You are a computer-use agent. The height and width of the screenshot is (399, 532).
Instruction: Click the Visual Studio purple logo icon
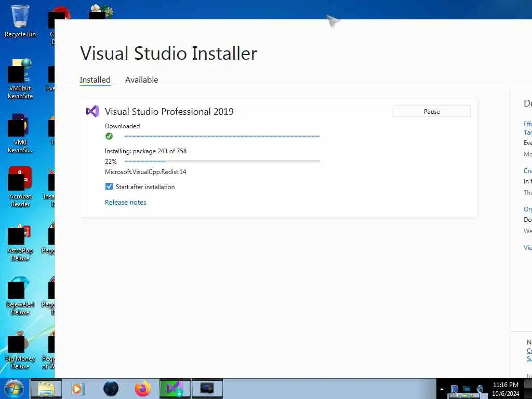click(x=92, y=111)
